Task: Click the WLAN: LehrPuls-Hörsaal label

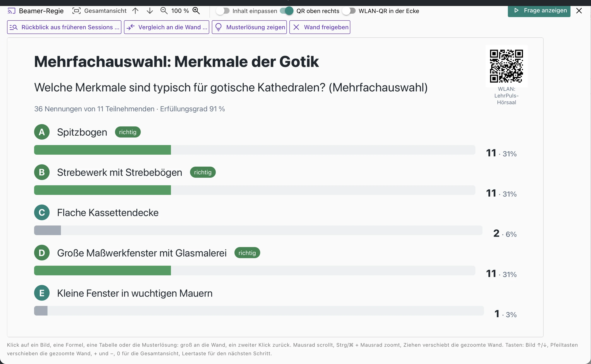Action: [507, 95]
